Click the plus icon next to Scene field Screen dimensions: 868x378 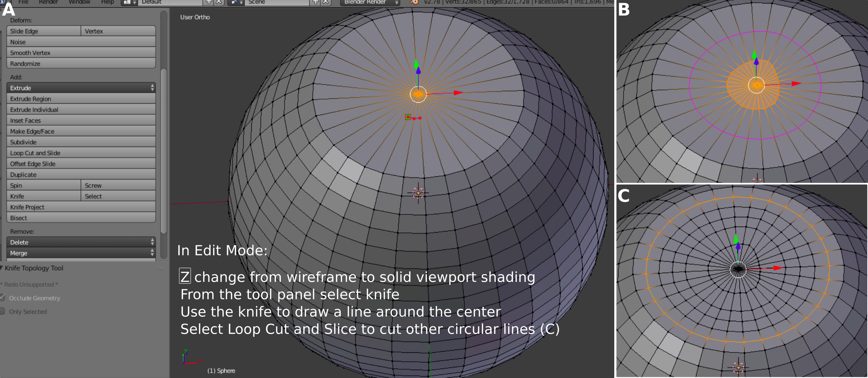coord(315,2)
